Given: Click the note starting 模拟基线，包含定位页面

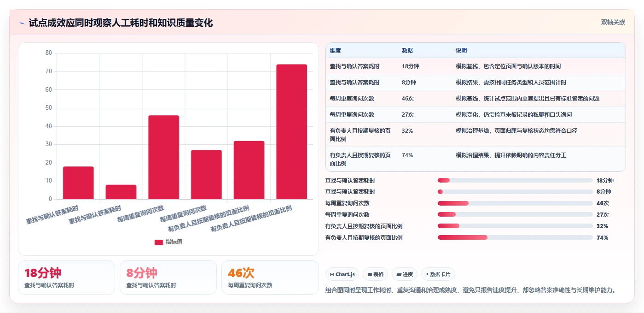Looking at the screenshot, I should coord(508,66).
